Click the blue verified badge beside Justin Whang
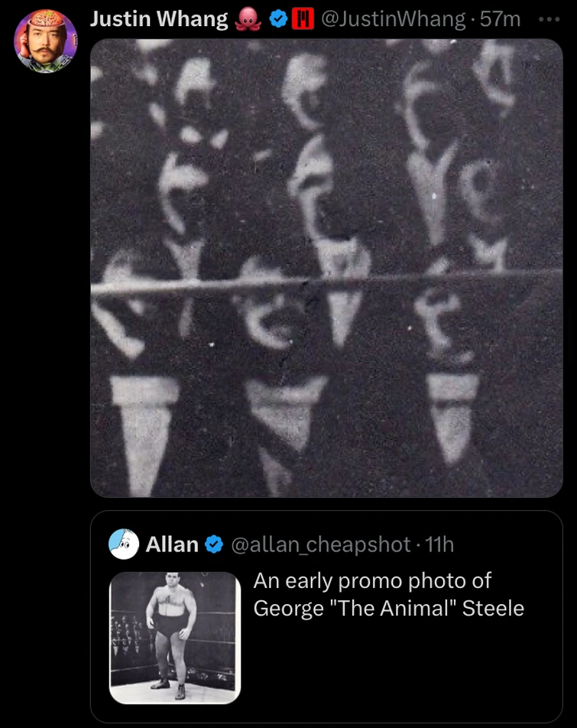Image resolution: width=577 pixels, height=728 pixels. pyautogui.click(x=278, y=20)
